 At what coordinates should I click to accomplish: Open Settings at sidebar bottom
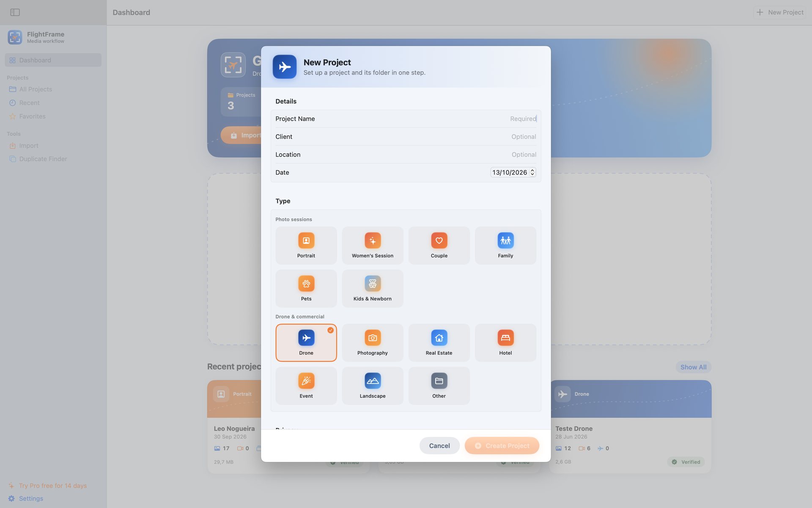click(26, 499)
